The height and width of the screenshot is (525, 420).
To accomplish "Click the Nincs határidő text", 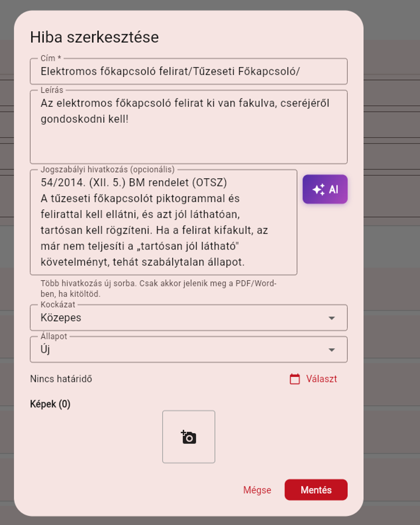I will tap(61, 379).
